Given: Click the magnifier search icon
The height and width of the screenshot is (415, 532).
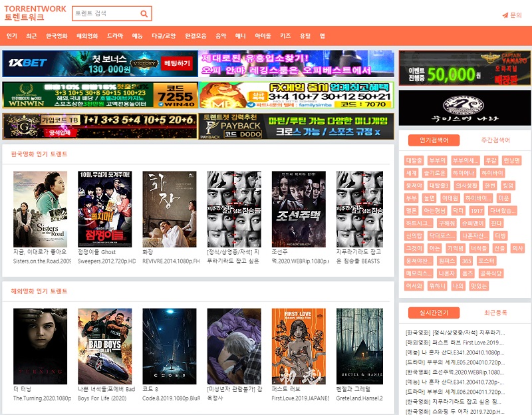Looking at the screenshot, I should (144, 13).
